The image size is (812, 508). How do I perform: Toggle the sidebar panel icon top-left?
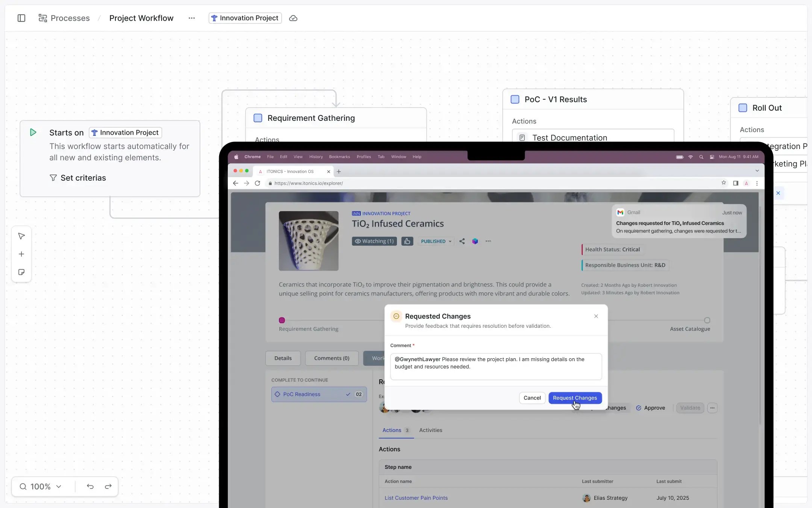click(x=21, y=18)
